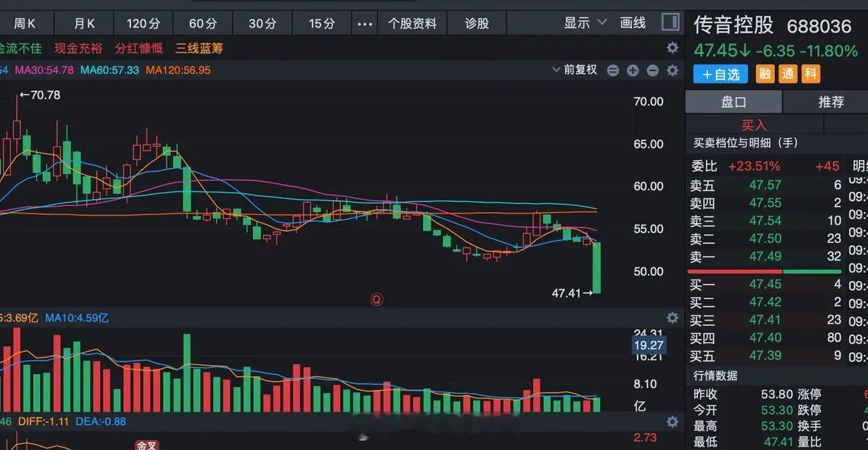Click the equals circle icon beside 前复权
The image size is (868, 450).
[x=613, y=70]
